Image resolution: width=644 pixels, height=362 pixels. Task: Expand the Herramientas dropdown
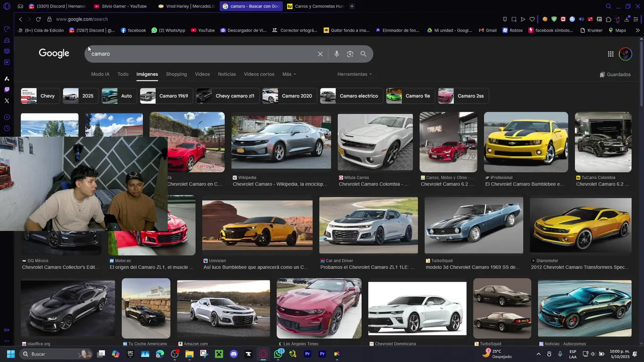point(355,74)
